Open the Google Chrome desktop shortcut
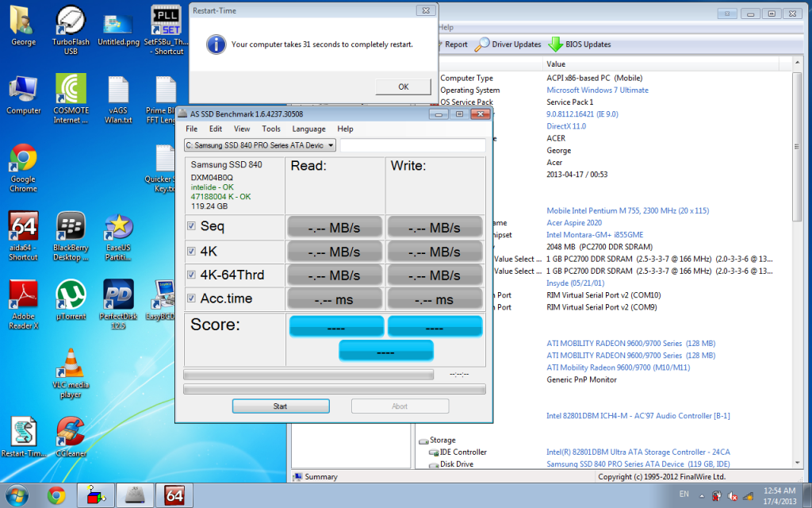The image size is (812, 508). tap(23, 161)
